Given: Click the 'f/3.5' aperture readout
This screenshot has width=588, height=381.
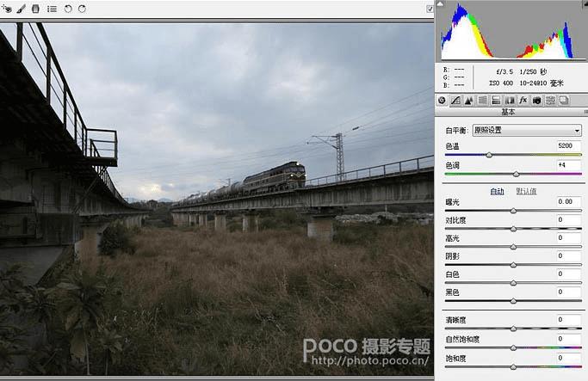Looking at the screenshot, I should pyautogui.click(x=504, y=71).
